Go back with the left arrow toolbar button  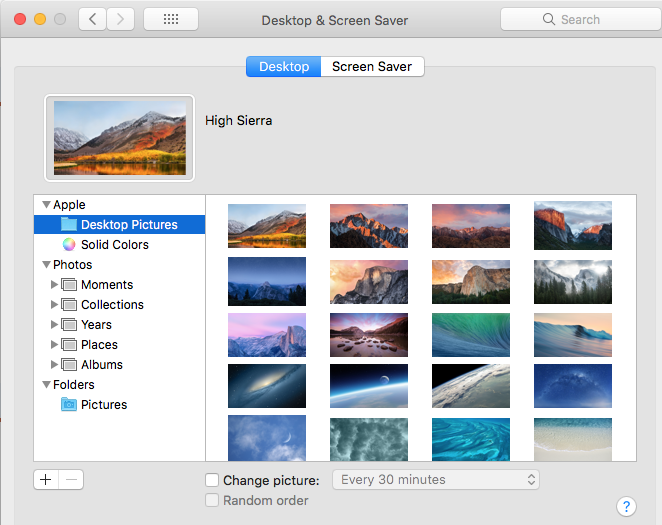(x=92, y=19)
